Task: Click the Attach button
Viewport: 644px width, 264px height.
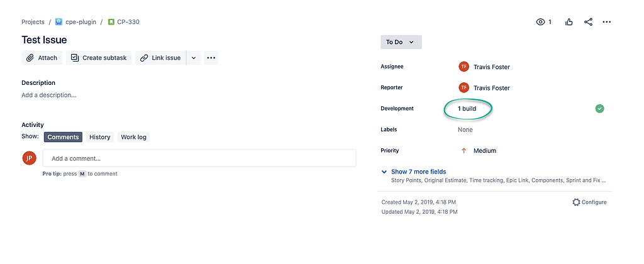Action: click(x=42, y=58)
